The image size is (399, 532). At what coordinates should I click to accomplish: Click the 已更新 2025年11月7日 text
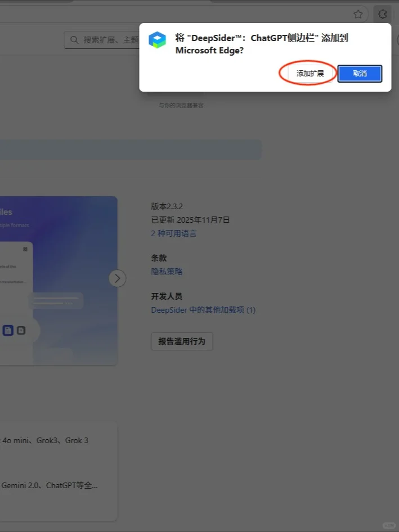(x=190, y=220)
